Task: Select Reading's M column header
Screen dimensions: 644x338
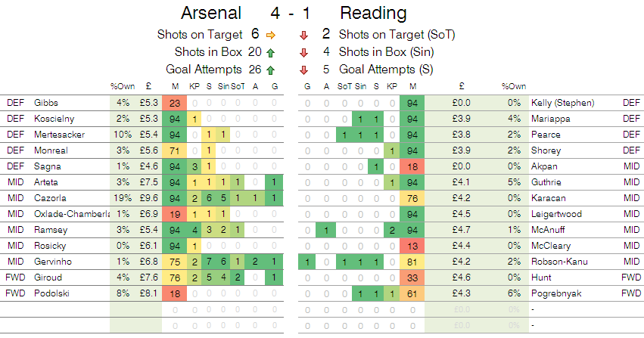Action: 412,86
